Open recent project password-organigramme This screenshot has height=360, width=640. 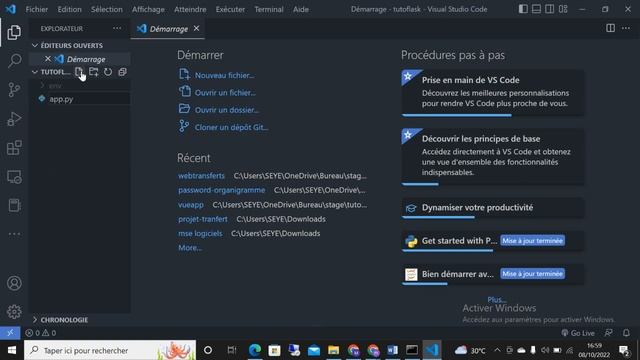pos(222,190)
